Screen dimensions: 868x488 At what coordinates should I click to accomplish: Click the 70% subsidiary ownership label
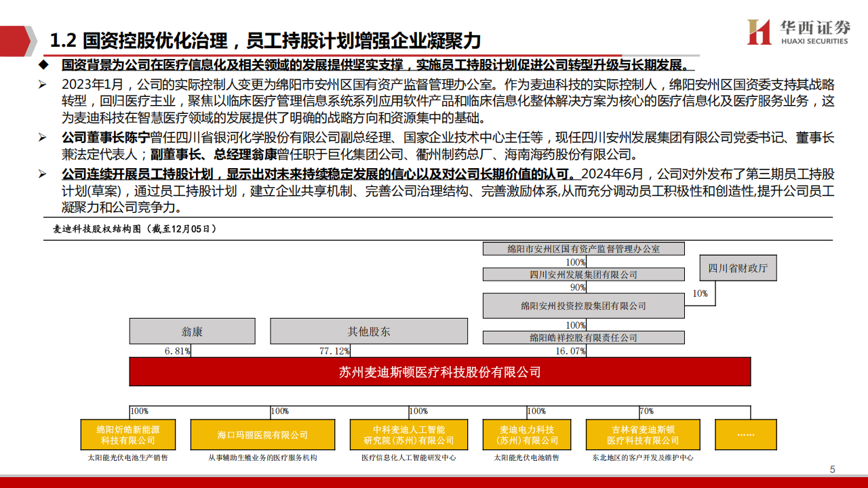[x=647, y=411]
